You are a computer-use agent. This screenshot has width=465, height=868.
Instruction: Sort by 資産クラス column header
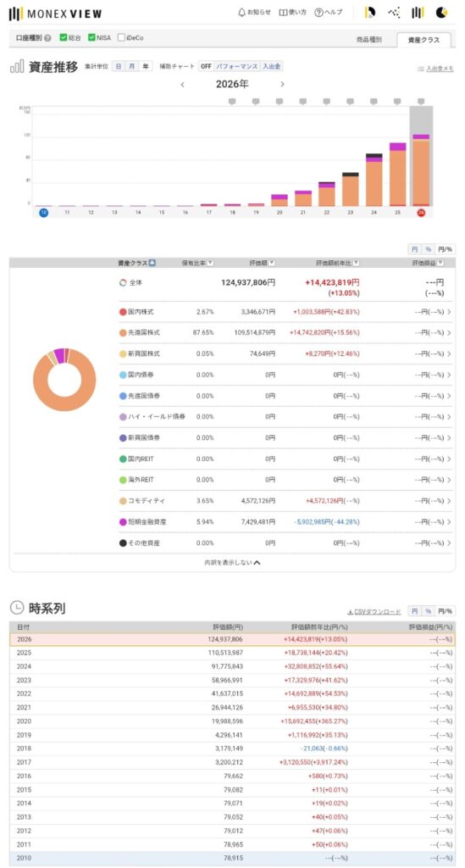pos(136,263)
